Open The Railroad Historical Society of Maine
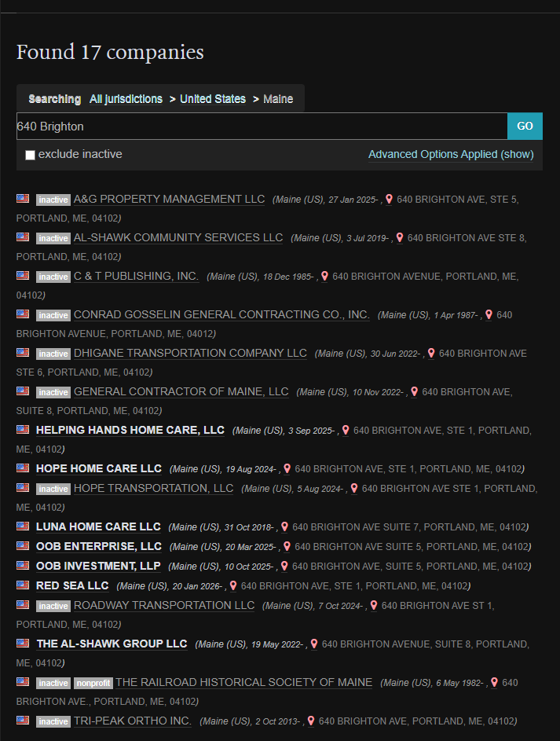The width and height of the screenshot is (560, 741). (243, 683)
